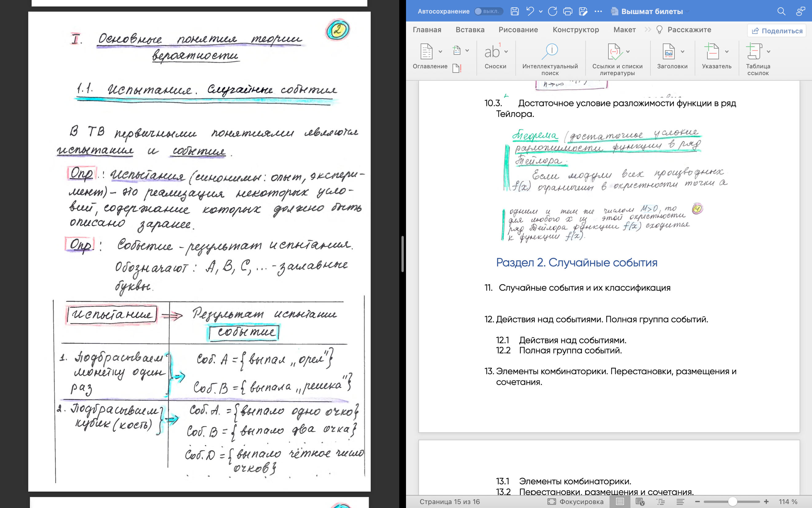Click the heading 11. Случайные события и их классификация
Image resolution: width=812 pixels, height=508 pixels.
[x=577, y=288]
